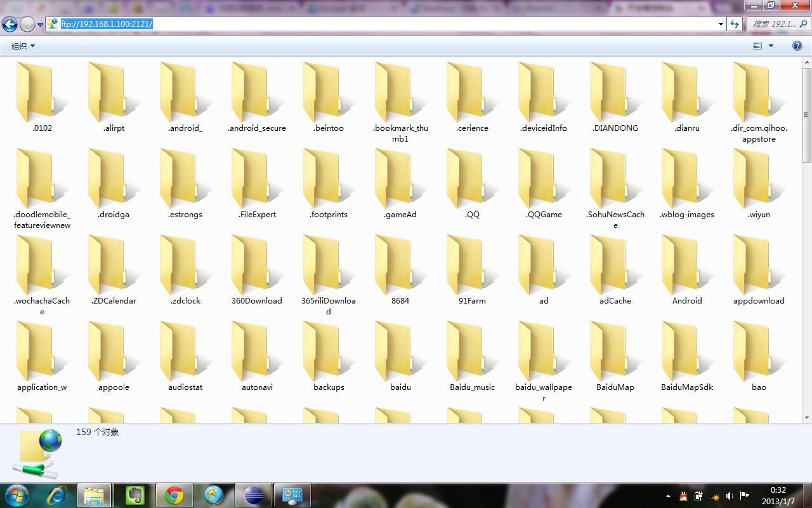Image resolution: width=812 pixels, height=508 pixels.
Task: Open Google Chrome from taskbar
Action: pyautogui.click(x=174, y=495)
